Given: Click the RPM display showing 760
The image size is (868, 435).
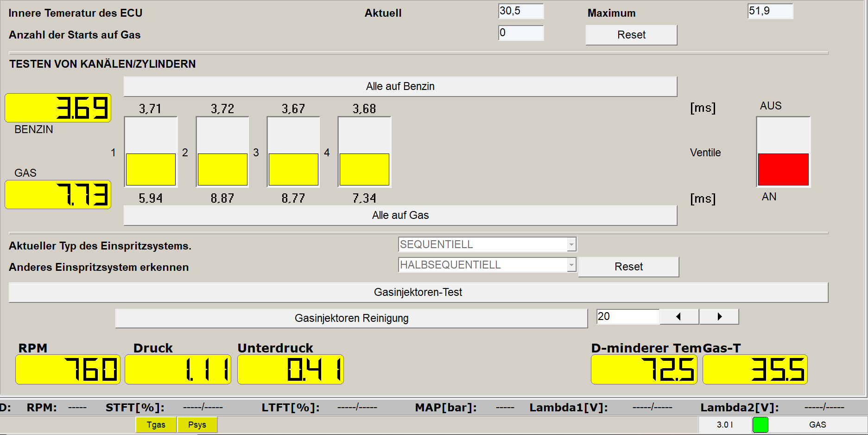Looking at the screenshot, I should coord(68,370).
